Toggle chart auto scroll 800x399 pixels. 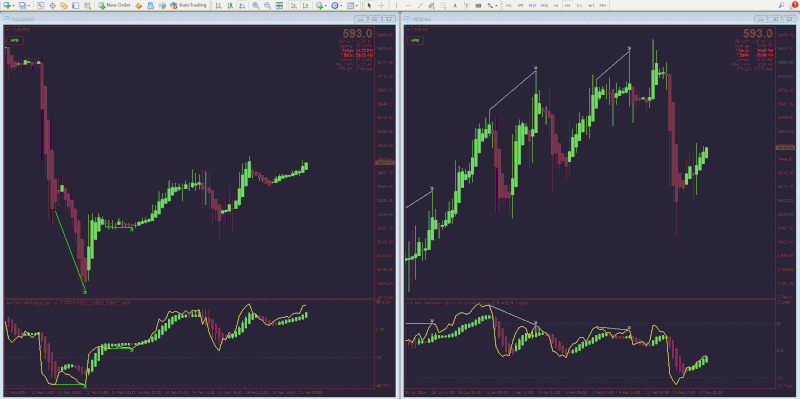293,5
